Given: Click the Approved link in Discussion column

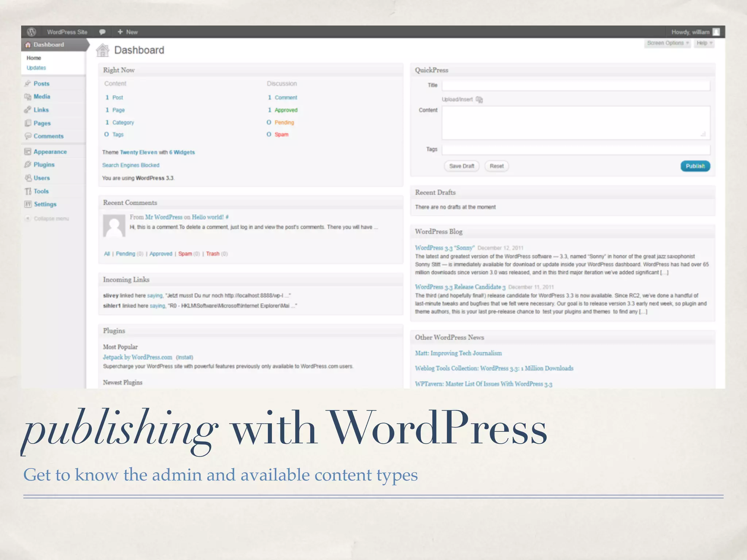Looking at the screenshot, I should click(x=286, y=110).
